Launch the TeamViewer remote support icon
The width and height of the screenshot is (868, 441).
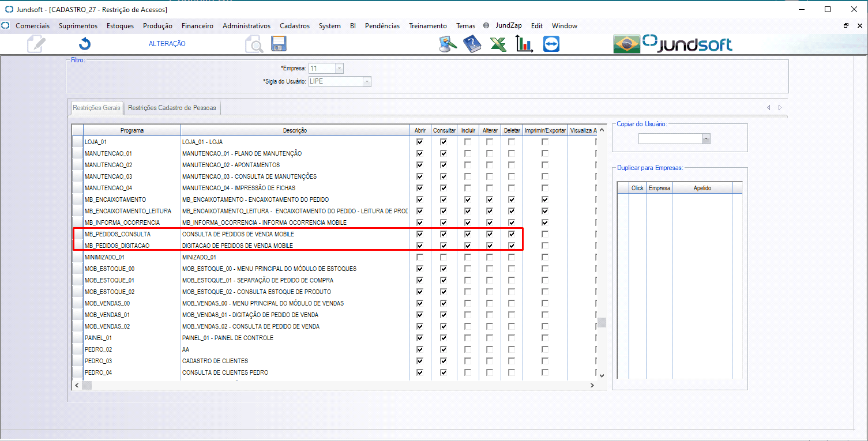click(551, 44)
